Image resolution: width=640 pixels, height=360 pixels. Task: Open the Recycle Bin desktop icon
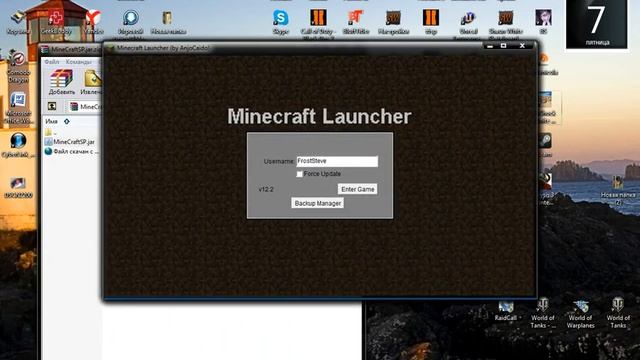[x=18, y=21]
